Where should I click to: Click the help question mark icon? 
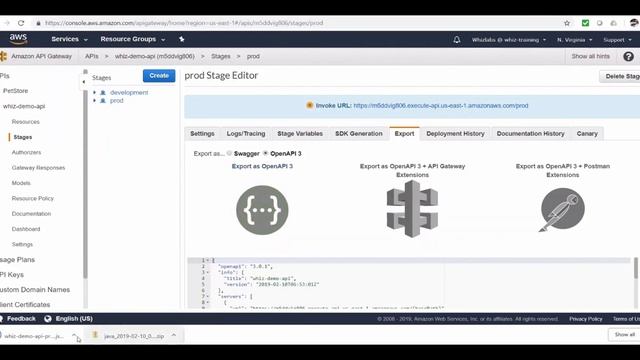coord(629,56)
